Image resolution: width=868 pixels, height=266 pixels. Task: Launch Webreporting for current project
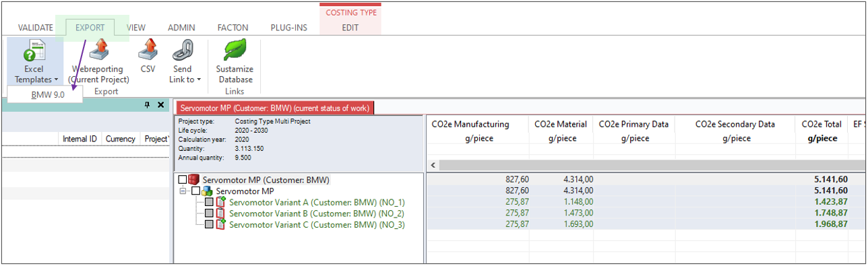pos(98,51)
